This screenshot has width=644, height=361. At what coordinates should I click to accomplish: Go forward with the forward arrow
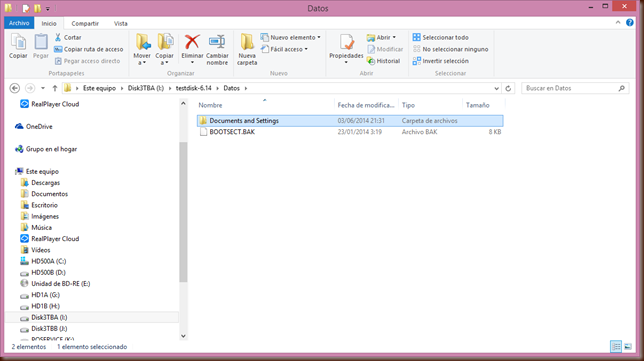[x=30, y=88]
